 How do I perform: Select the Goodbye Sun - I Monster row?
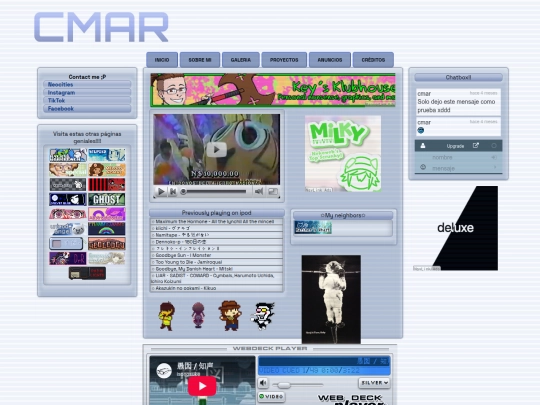[216, 255]
